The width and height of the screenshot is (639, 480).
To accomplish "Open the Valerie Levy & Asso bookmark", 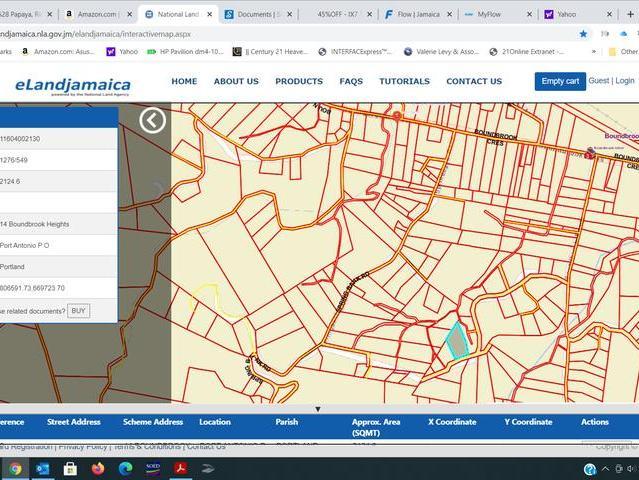I will pos(440,51).
